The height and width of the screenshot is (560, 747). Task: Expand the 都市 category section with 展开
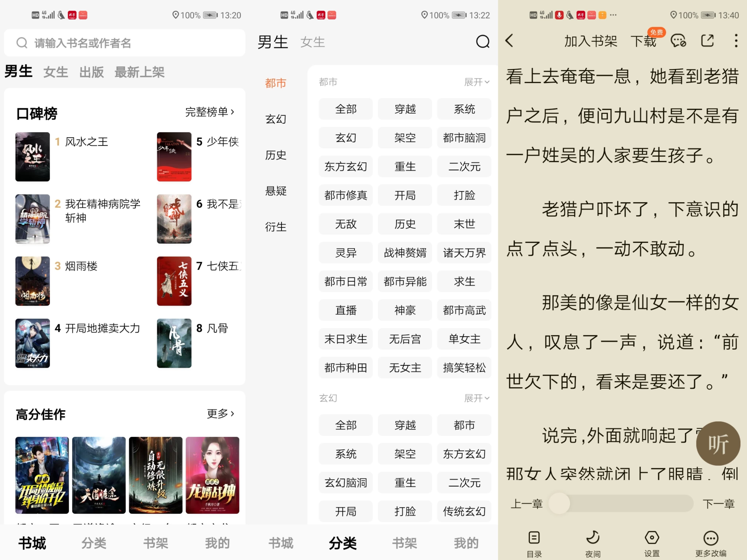pyautogui.click(x=476, y=82)
